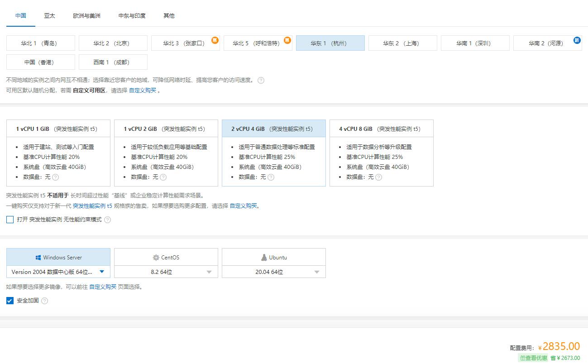Choose the 2 vCPU 4 GiB instance card

[x=274, y=153]
